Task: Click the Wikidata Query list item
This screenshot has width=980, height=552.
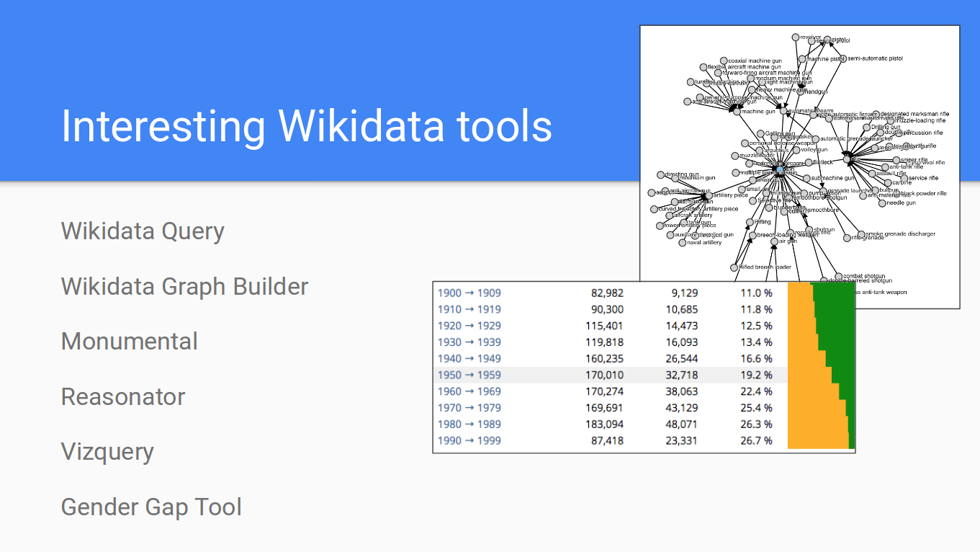Action: click(x=143, y=231)
